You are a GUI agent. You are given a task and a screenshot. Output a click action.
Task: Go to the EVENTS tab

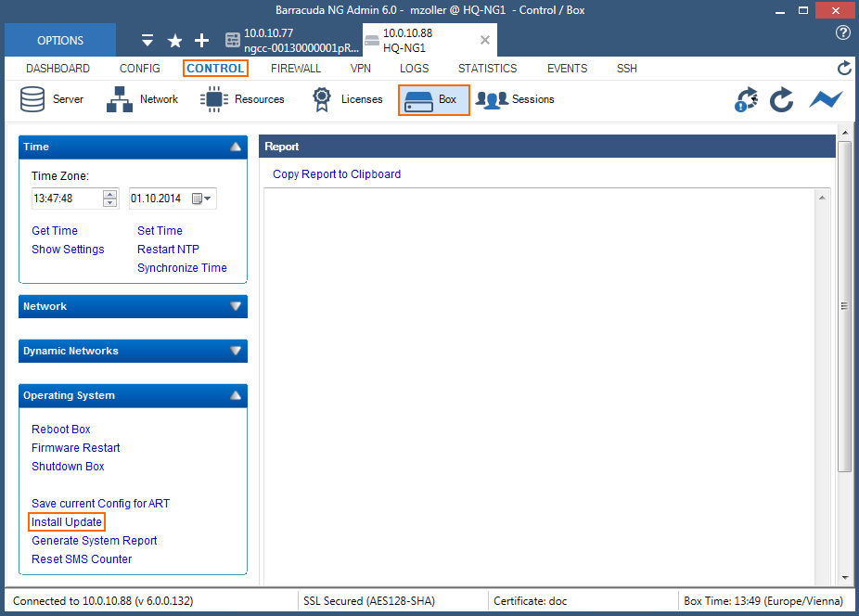(x=567, y=69)
